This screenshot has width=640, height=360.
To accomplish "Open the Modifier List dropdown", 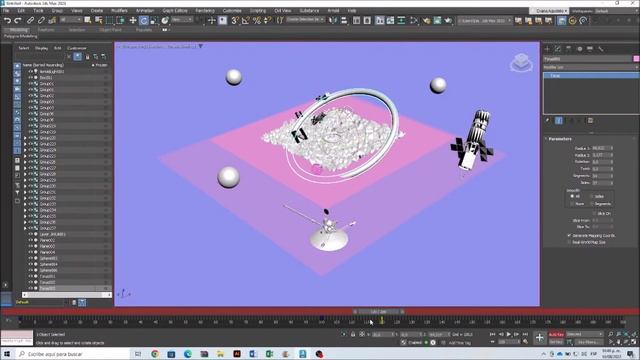I will 590,67.
